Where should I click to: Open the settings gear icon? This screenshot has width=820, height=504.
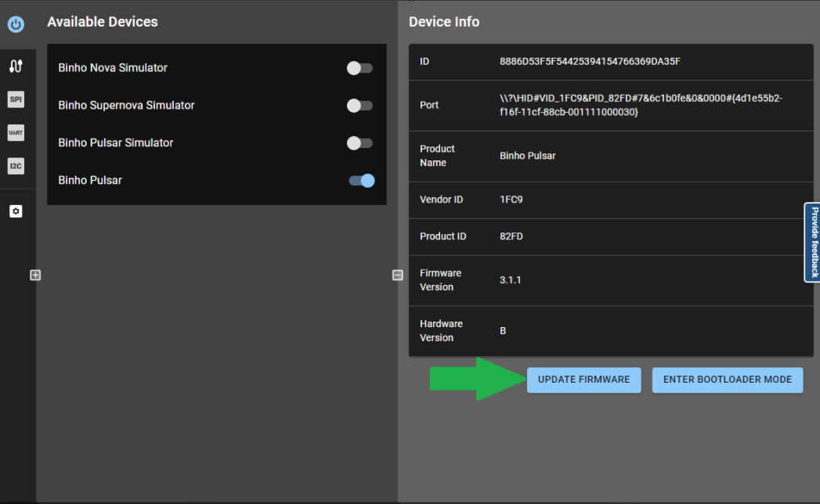tap(16, 211)
